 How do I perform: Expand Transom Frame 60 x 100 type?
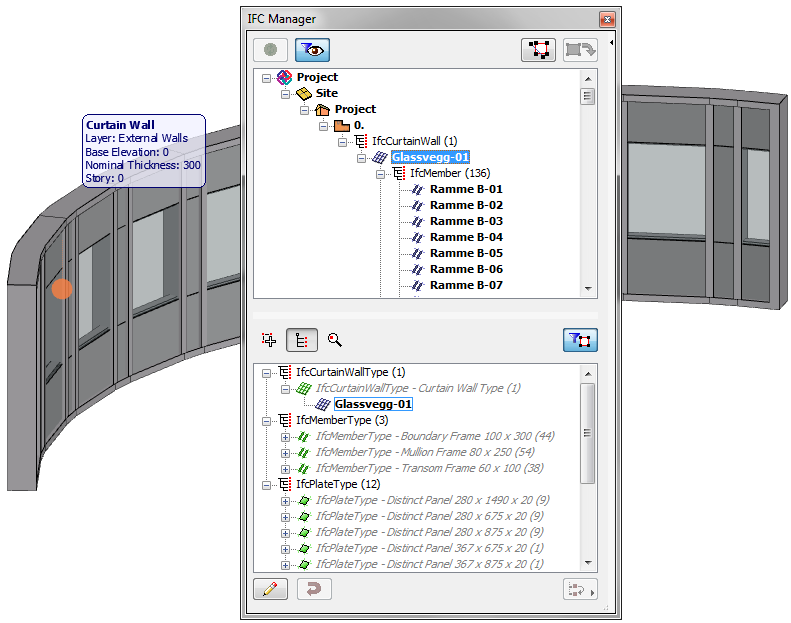pyautogui.click(x=286, y=469)
